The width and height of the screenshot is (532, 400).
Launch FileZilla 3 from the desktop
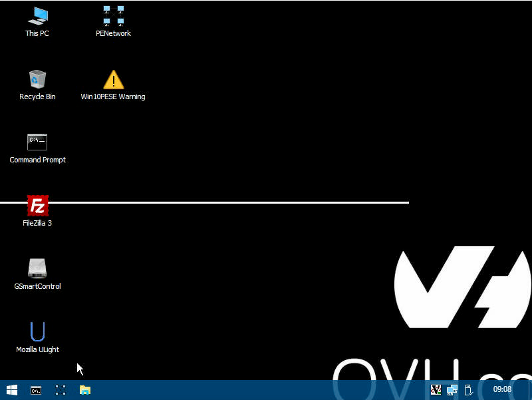(37, 206)
